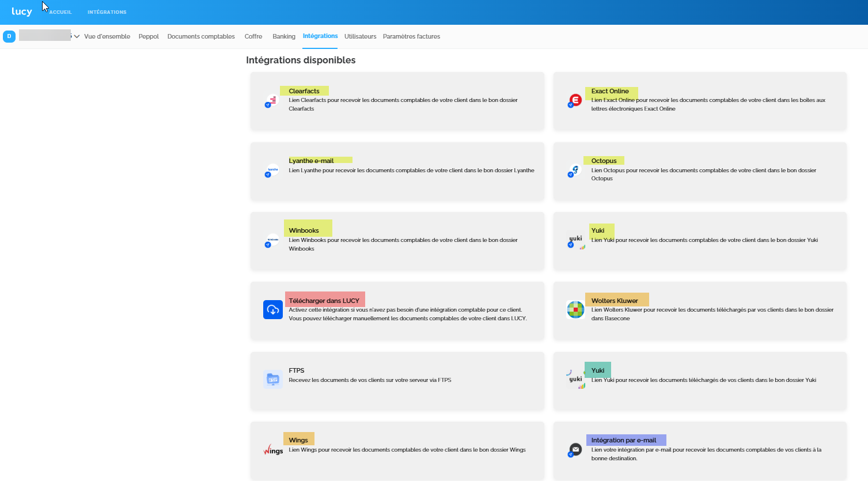Click the description text 'Lien Exact Online pour recevoir…'
The height and width of the screenshot is (481, 868).
pos(708,104)
